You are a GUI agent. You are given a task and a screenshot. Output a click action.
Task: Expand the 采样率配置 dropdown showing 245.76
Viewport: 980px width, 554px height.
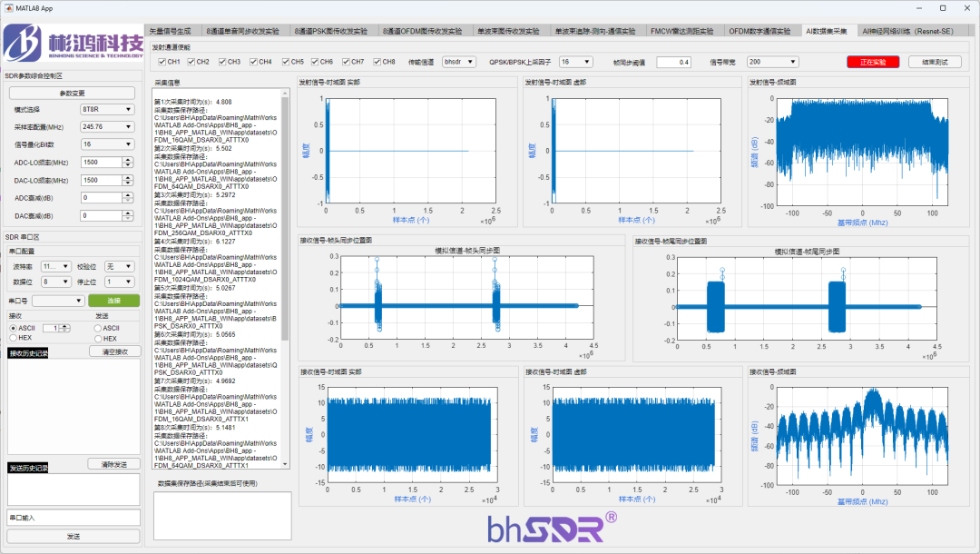(x=108, y=126)
